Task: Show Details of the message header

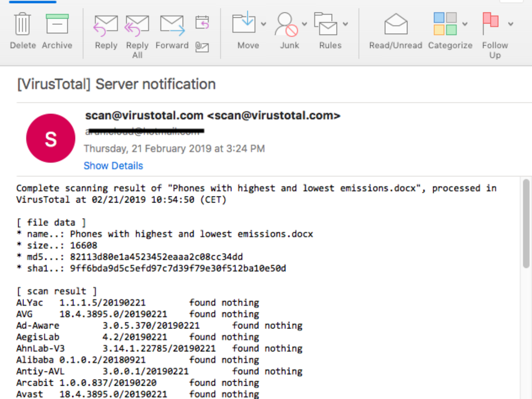Action: 113,166
